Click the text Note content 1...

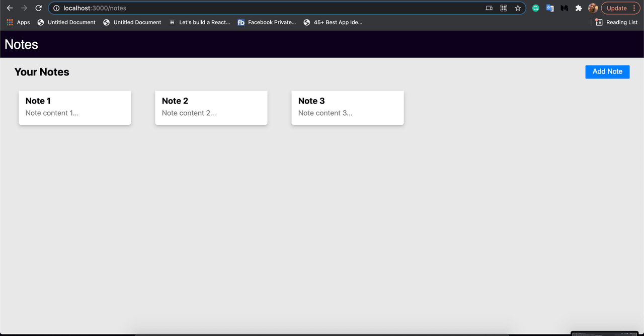point(52,113)
